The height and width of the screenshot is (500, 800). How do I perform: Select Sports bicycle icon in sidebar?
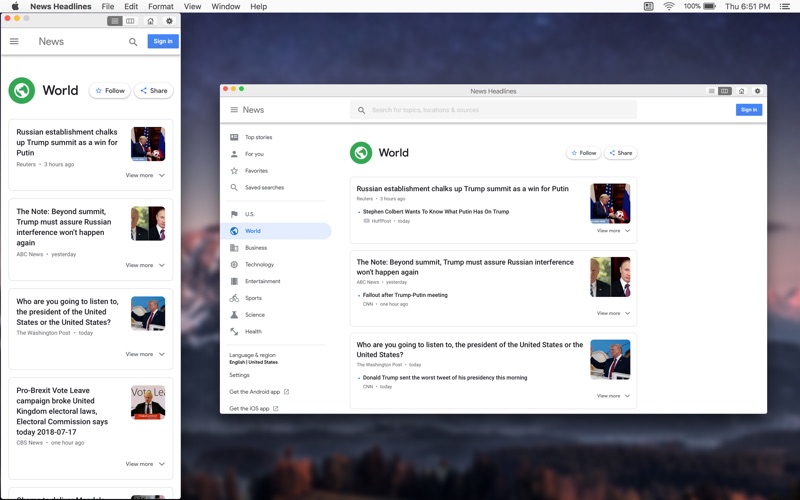234,298
